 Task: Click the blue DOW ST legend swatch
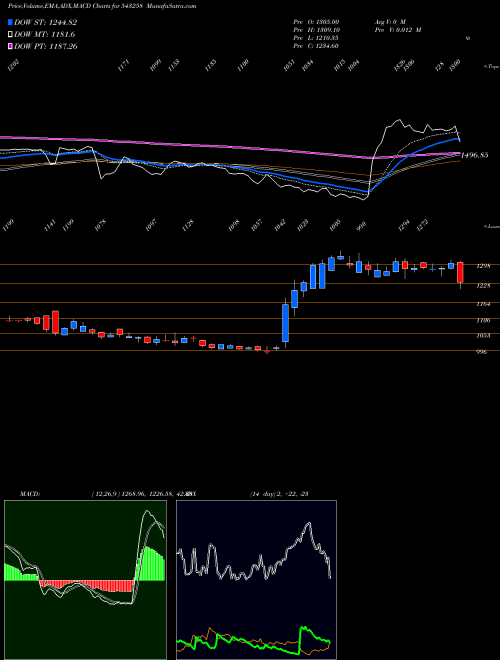click(10, 22)
